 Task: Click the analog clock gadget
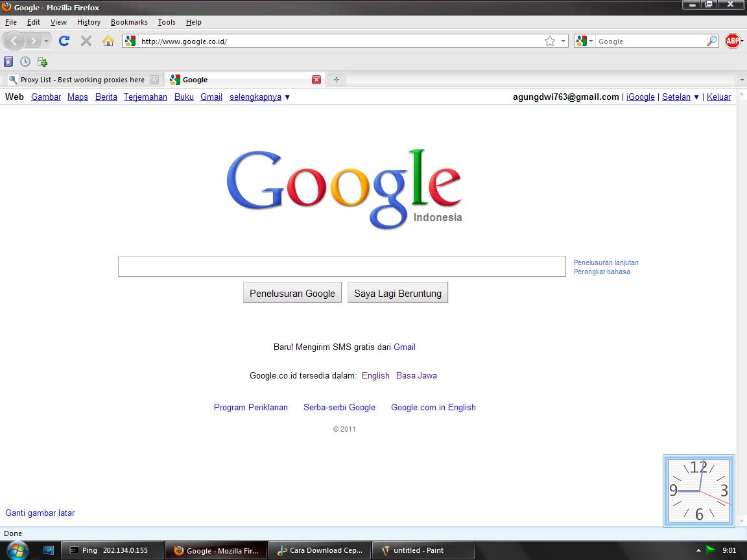699,491
